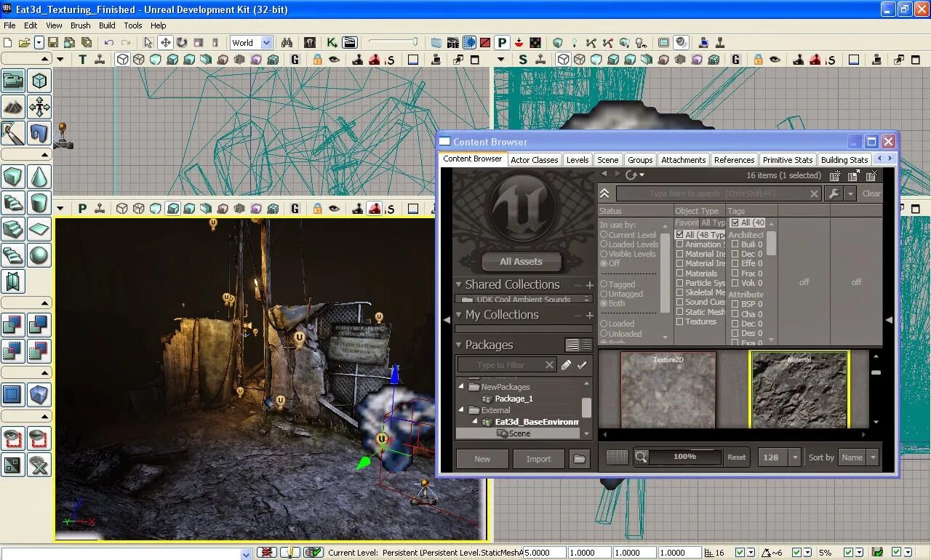This screenshot has height=560, width=931.
Task: Select the Cylinder builder brush icon
Action: coord(39,202)
